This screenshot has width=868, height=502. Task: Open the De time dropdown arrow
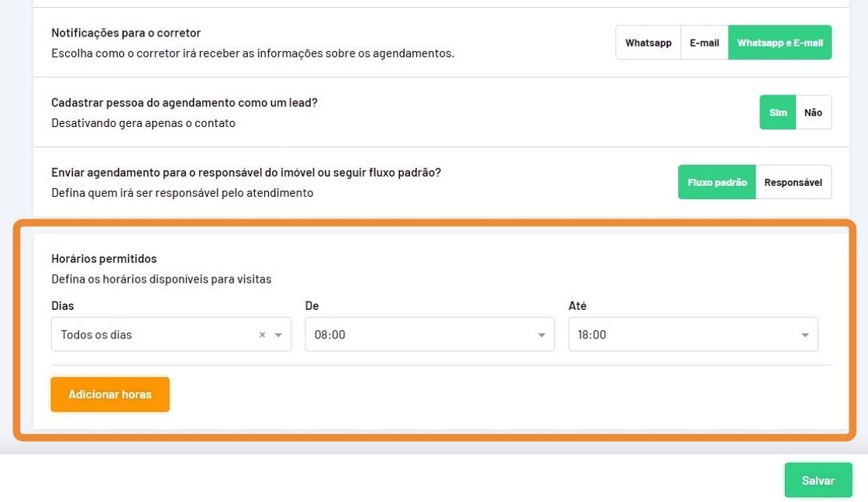[x=542, y=335]
